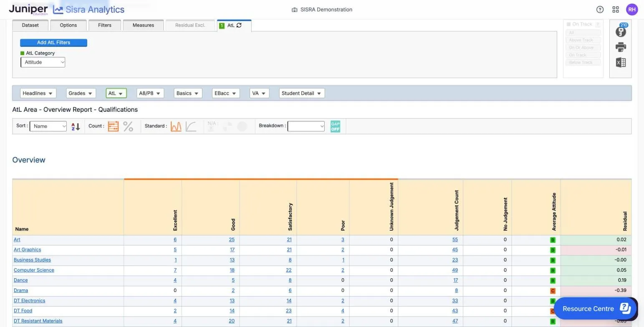
Task: Open the key icon with 210 badge
Action: point(621,31)
